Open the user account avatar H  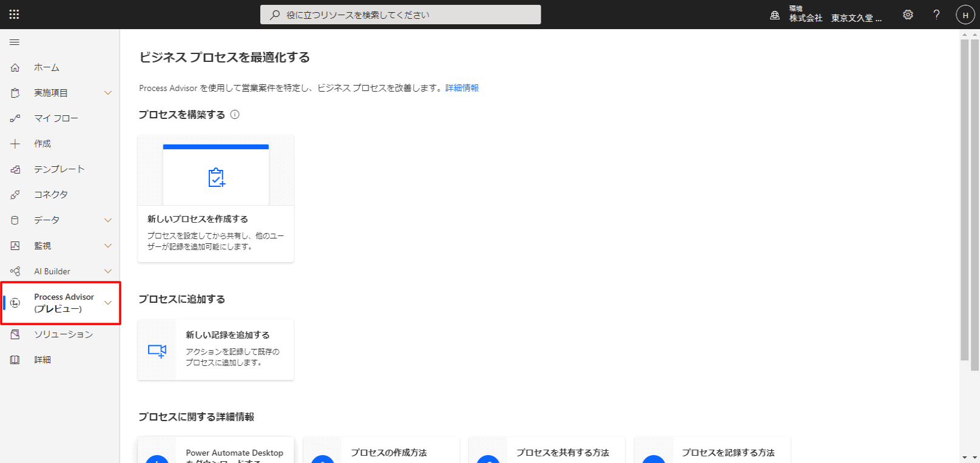point(965,15)
